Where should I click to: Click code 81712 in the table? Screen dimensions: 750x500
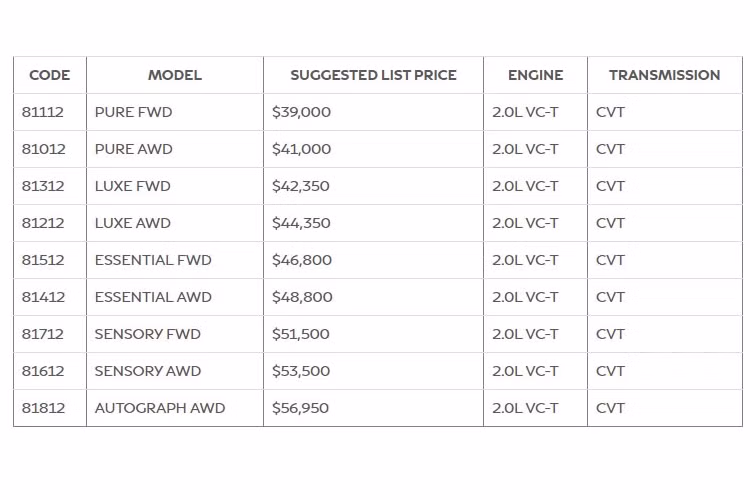tap(43, 334)
